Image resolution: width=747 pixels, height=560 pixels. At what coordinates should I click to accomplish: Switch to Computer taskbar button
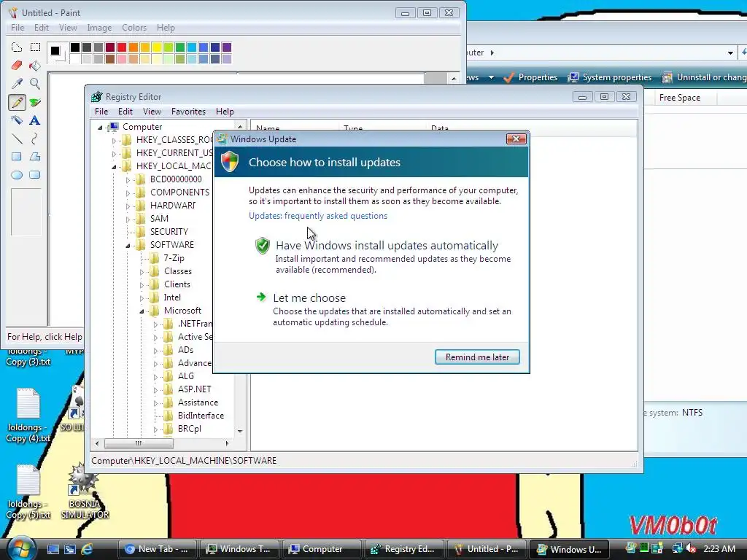(322, 549)
